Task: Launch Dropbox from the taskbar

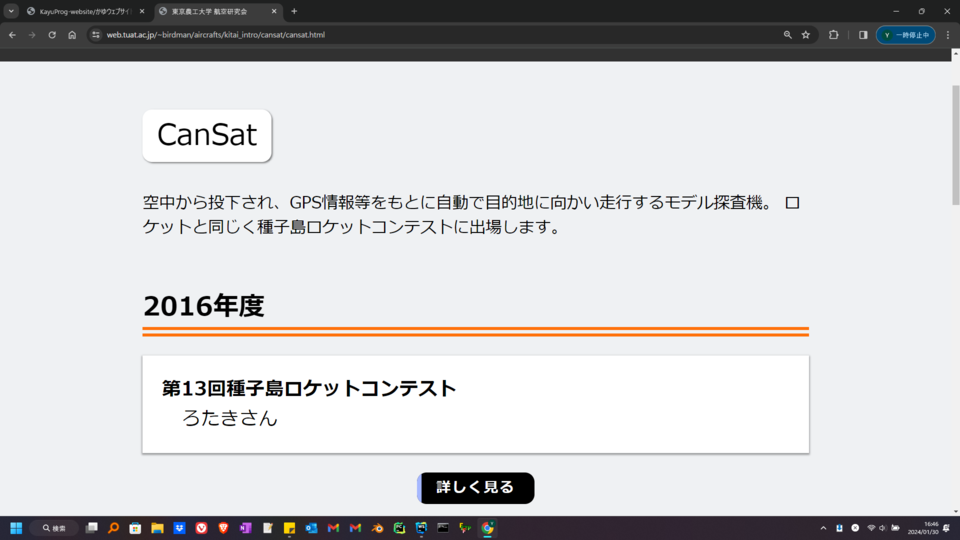Action: [x=179, y=528]
